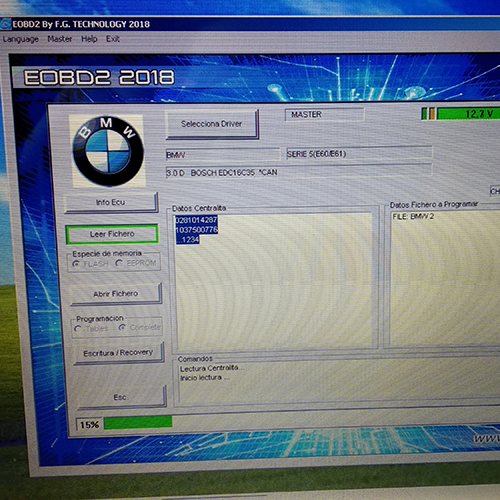Select the Tables programming radio button
The width and height of the screenshot is (500, 500).
point(78,329)
